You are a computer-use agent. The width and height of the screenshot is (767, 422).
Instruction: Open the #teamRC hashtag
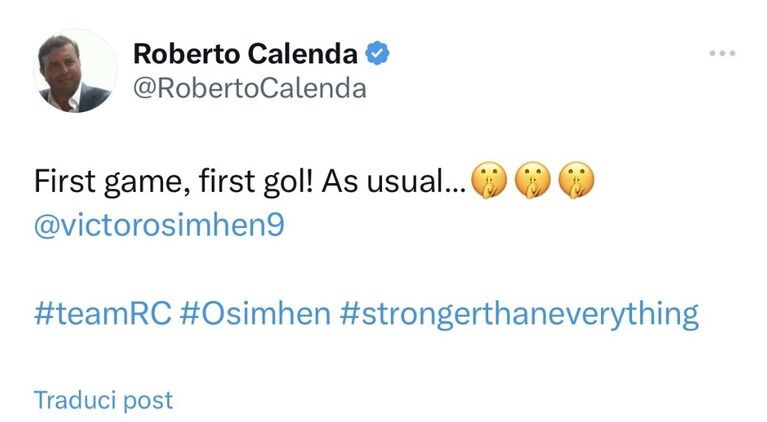(103, 313)
